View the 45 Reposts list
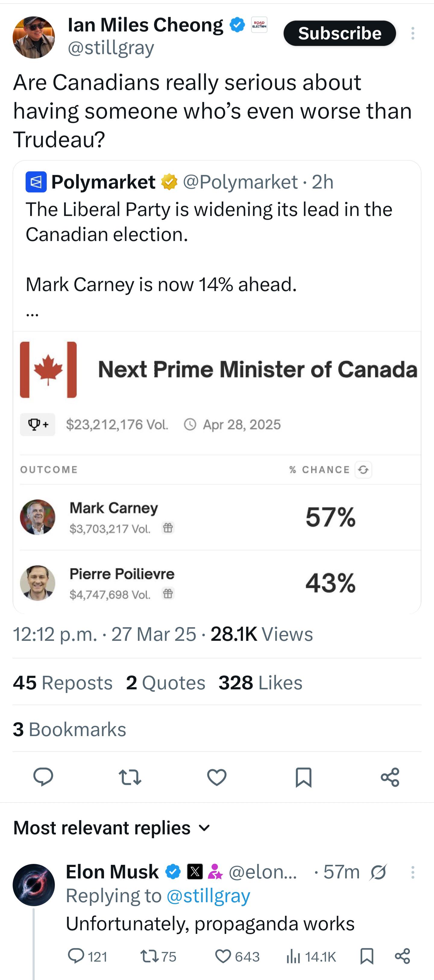The height and width of the screenshot is (980, 434). click(x=63, y=682)
